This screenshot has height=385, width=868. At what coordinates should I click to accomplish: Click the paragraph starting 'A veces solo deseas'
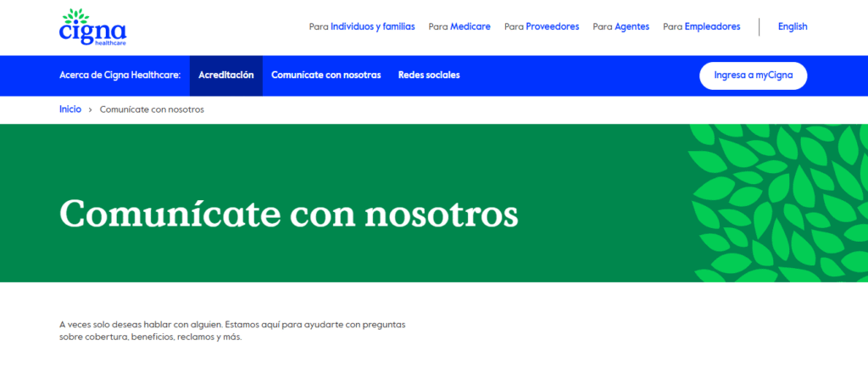click(x=232, y=331)
